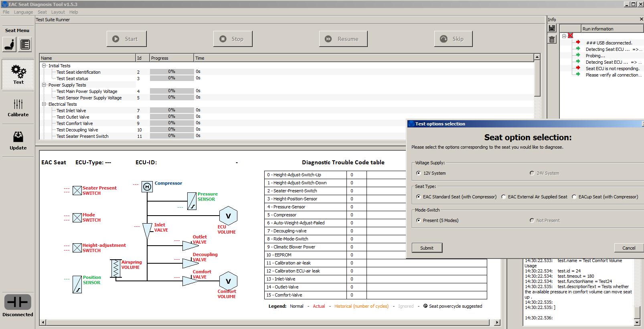Click 'Seat ECU is not responding' message

612,69
